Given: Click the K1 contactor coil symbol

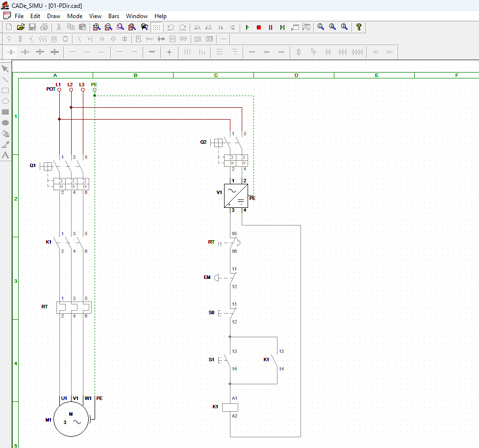Looking at the screenshot, I should tap(230, 407).
